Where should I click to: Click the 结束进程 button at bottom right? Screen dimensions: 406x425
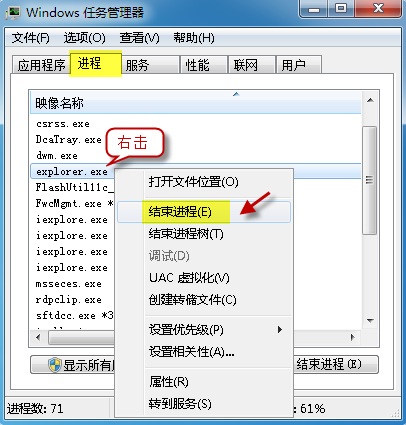click(335, 364)
